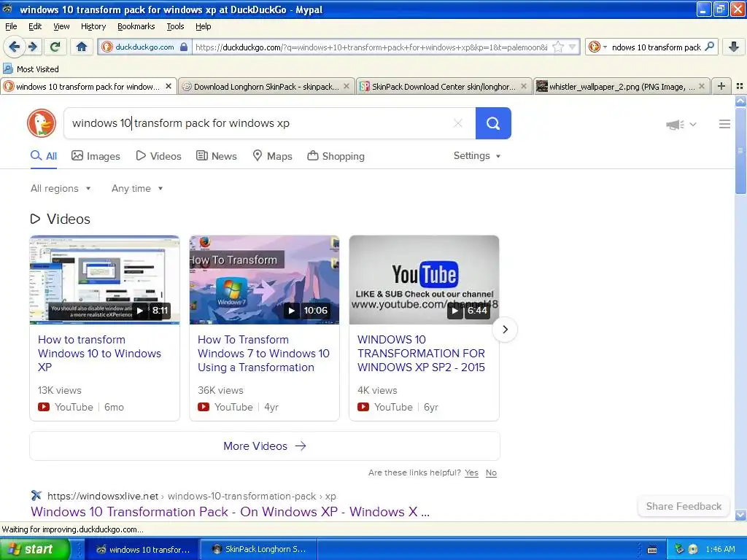This screenshot has width=747, height=560.
Task: Expand the Settings dropdown
Action: click(477, 156)
